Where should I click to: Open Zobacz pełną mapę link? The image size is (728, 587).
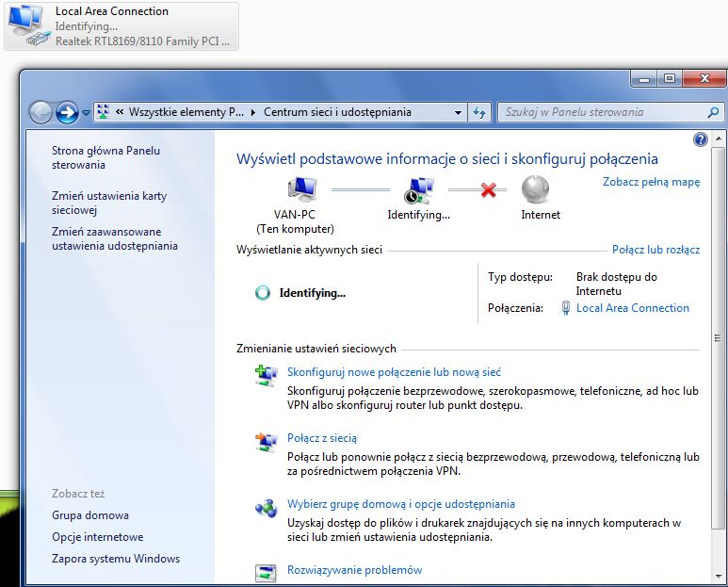tap(651, 182)
